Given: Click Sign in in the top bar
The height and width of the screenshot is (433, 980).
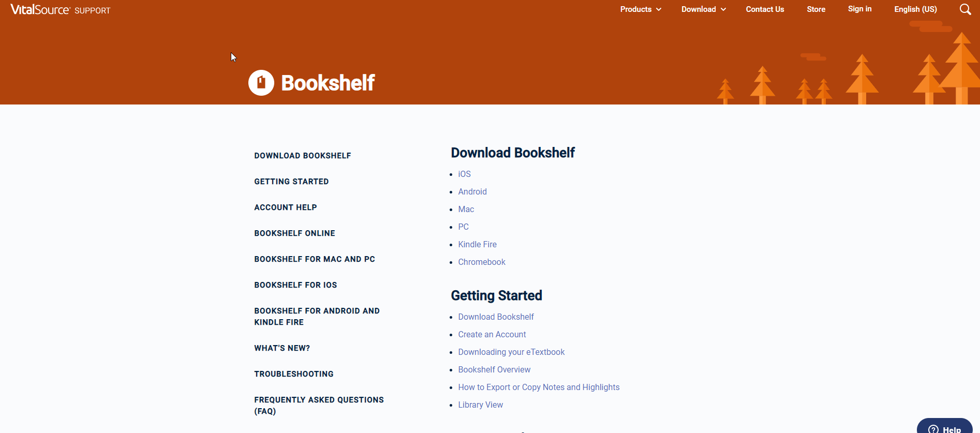Looking at the screenshot, I should pyautogui.click(x=859, y=9).
